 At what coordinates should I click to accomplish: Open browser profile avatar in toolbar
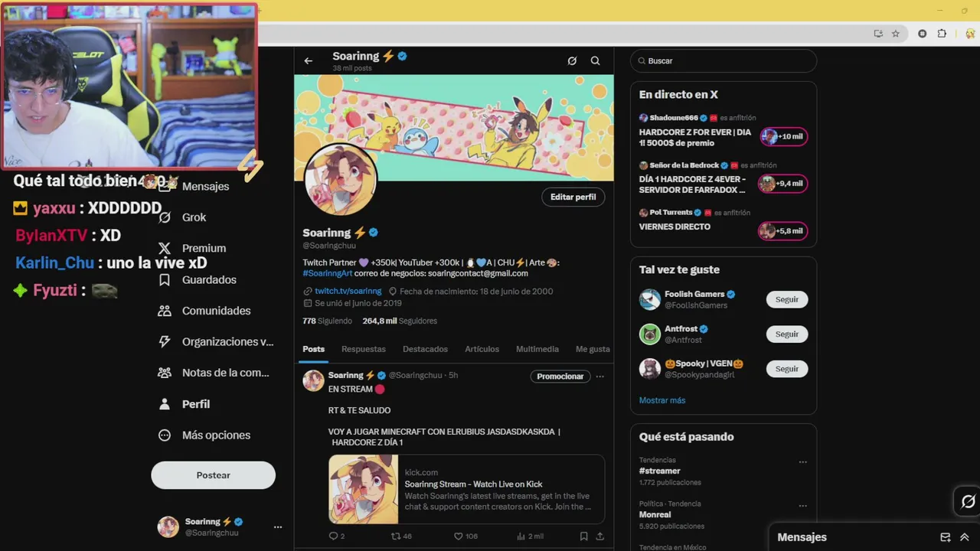click(x=970, y=34)
